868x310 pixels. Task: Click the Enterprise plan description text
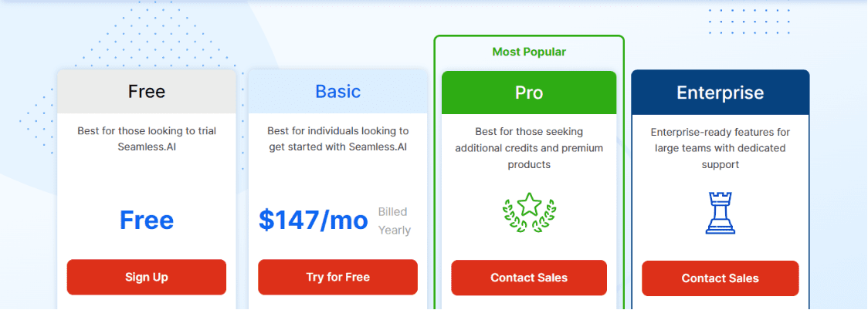721,148
